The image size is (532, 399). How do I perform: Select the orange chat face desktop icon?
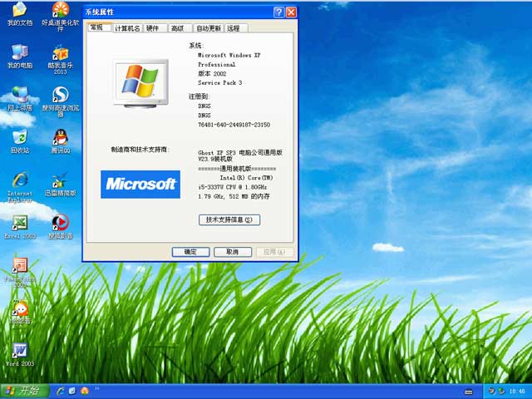pyautogui.click(x=20, y=313)
